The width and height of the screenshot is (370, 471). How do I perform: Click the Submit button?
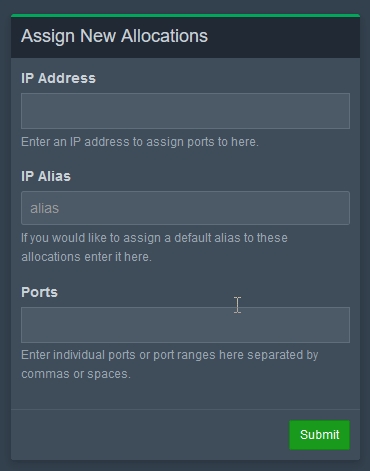click(x=319, y=435)
